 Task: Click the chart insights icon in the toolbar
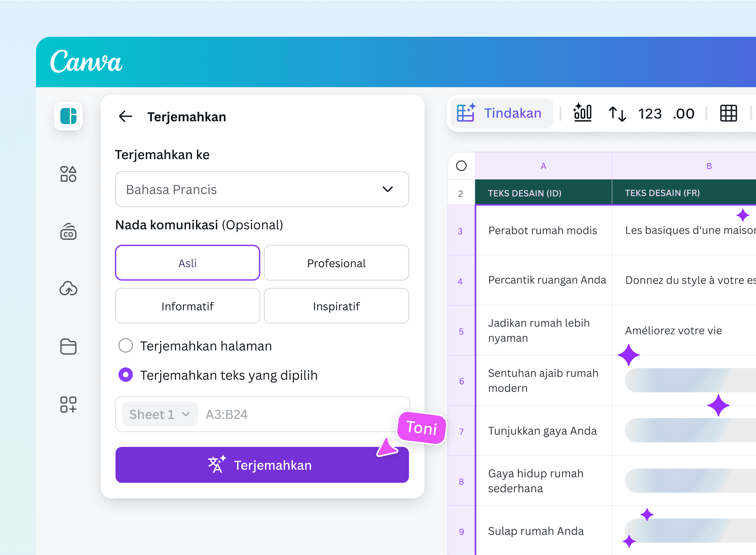(582, 113)
